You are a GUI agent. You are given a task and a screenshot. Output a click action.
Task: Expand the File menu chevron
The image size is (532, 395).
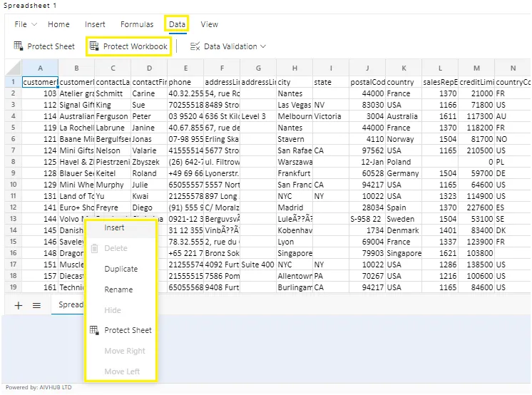(34, 24)
